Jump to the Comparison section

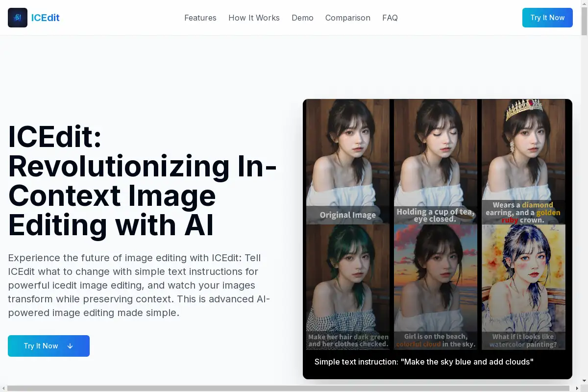pos(348,18)
